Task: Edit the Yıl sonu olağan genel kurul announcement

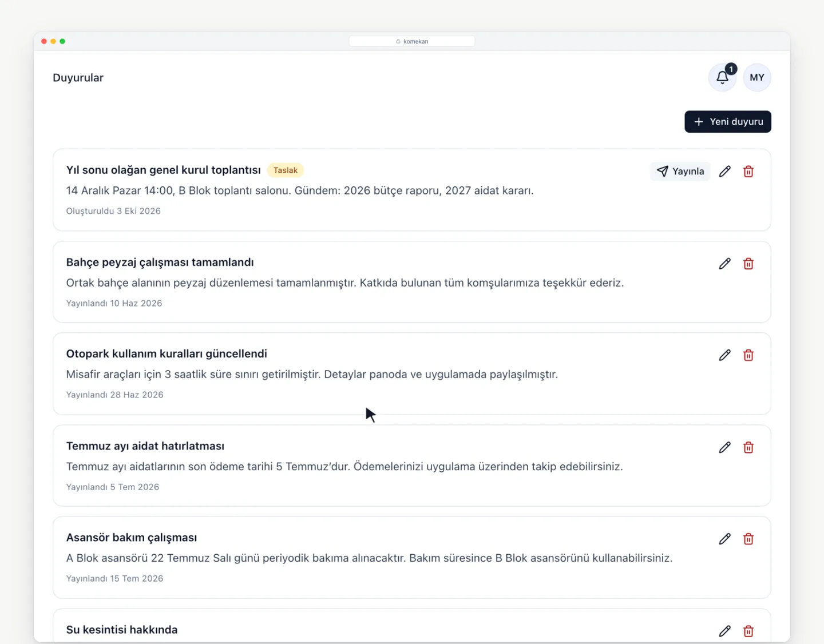Action: coord(725,172)
